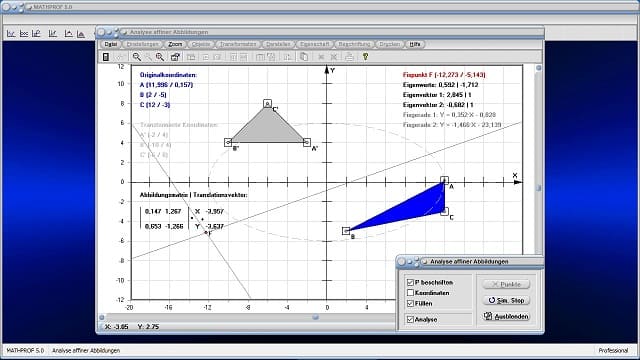Enable the 'Koordinaten' checkbox
The image size is (640, 360).
click(411, 293)
